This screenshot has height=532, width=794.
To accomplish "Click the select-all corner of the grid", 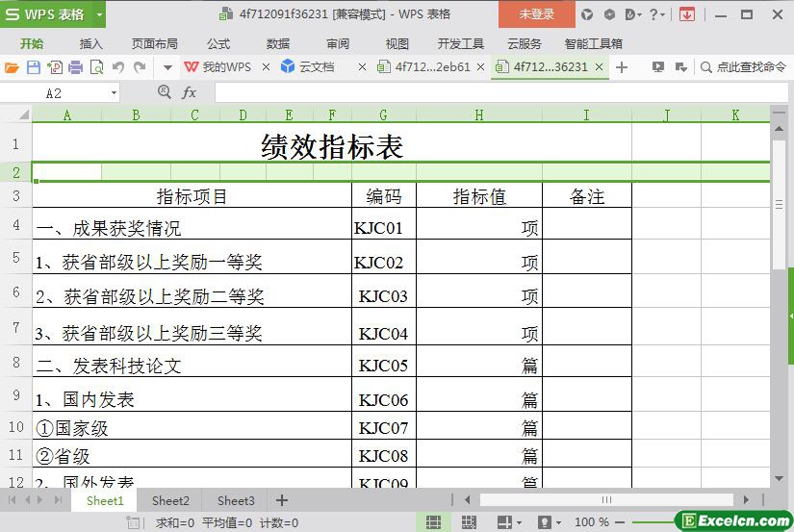I will coord(22,114).
